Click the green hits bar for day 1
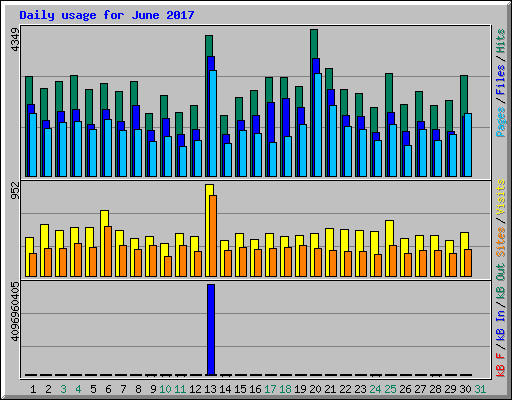The width and height of the screenshot is (512, 400). [29, 90]
